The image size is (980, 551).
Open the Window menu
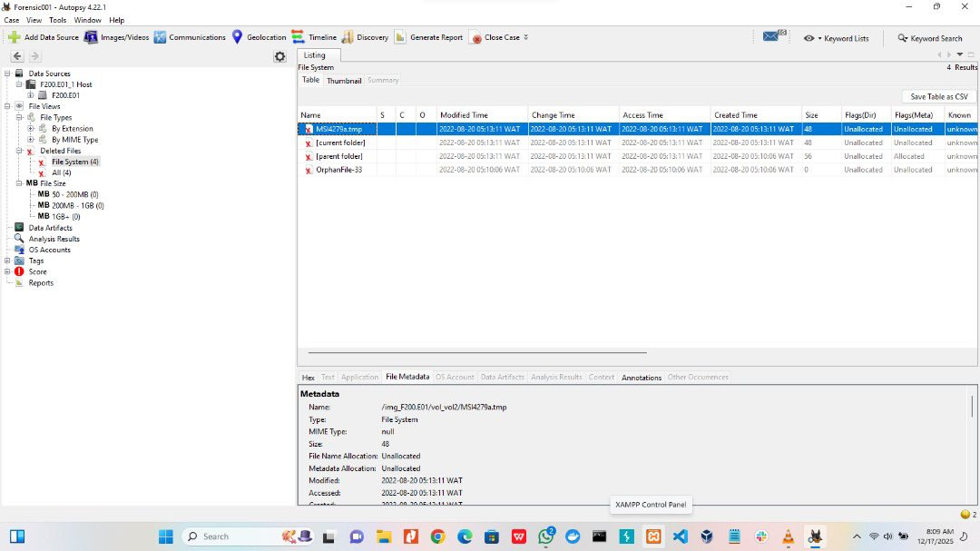coord(87,20)
